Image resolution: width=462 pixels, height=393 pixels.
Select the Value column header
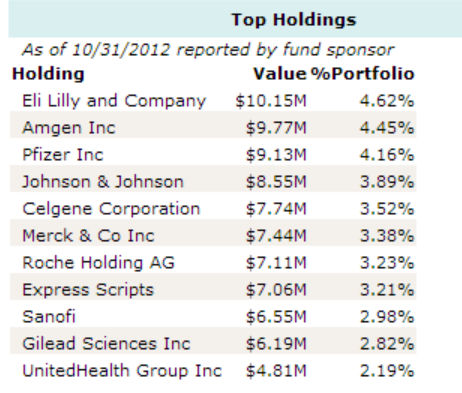(280, 74)
